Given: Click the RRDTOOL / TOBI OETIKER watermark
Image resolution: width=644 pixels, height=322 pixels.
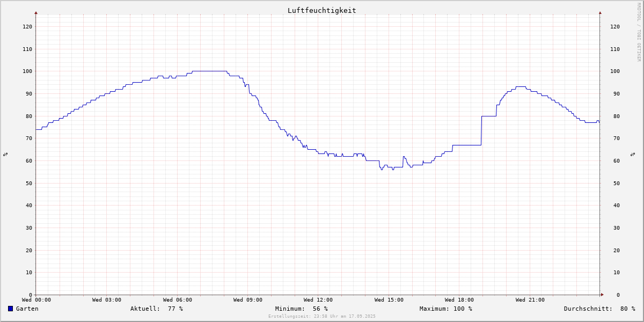Looking at the screenshot, I should point(639,32).
